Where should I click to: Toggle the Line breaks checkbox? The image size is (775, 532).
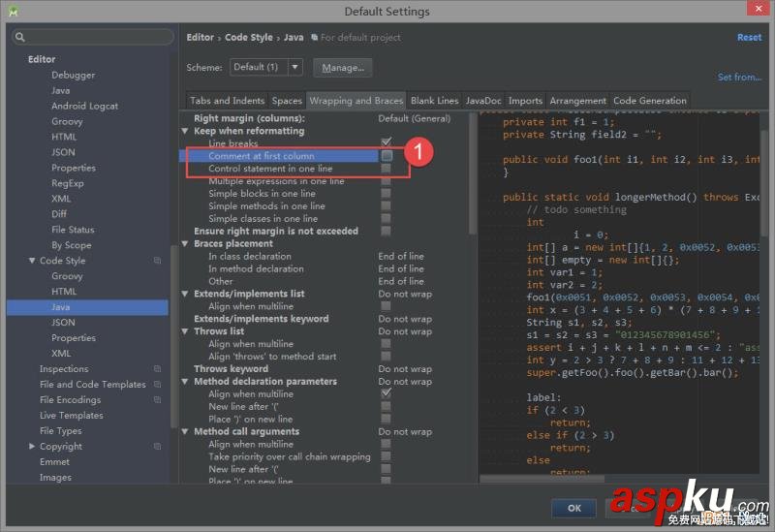pyautogui.click(x=386, y=142)
